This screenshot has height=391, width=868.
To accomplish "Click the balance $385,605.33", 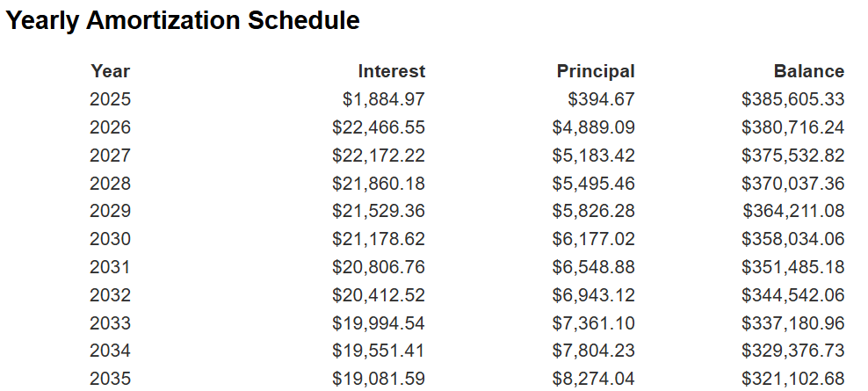I will pyautogui.click(x=792, y=99).
